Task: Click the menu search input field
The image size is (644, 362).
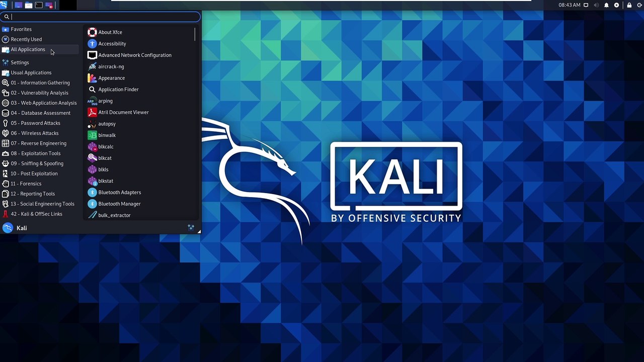Action: click(101, 17)
